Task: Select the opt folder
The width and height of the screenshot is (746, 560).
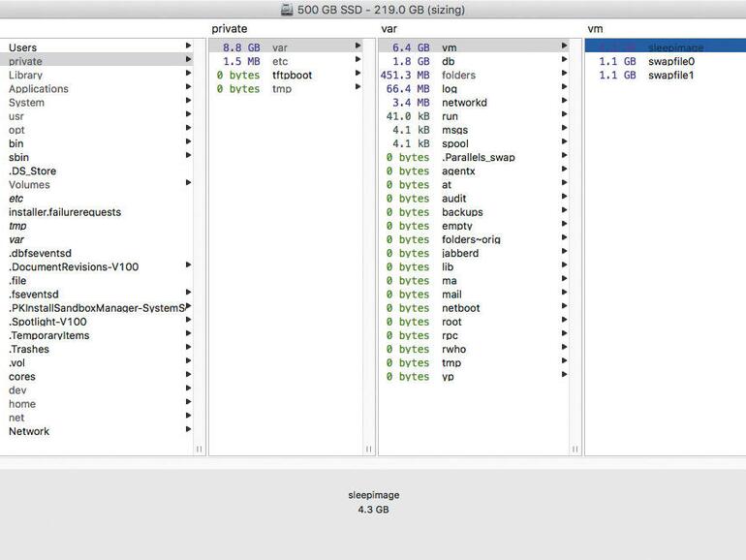Action: pyautogui.click(x=97, y=130)
